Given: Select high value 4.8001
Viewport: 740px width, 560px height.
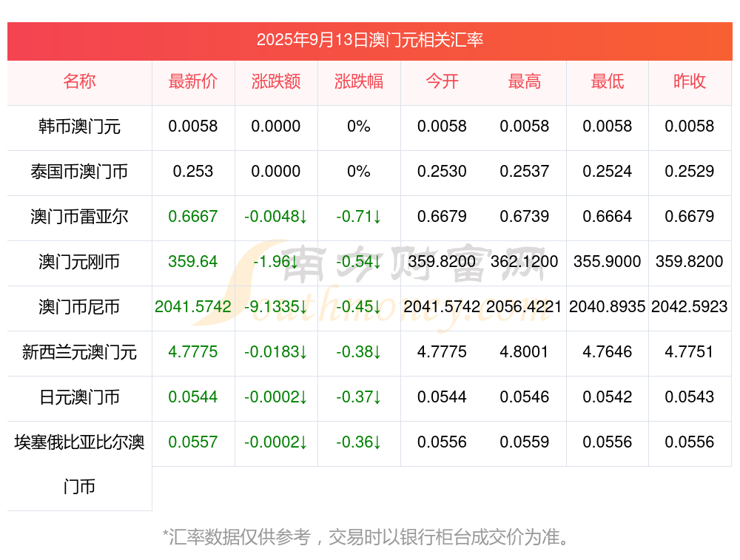Looking at the screenshot, I should point(525,352).
